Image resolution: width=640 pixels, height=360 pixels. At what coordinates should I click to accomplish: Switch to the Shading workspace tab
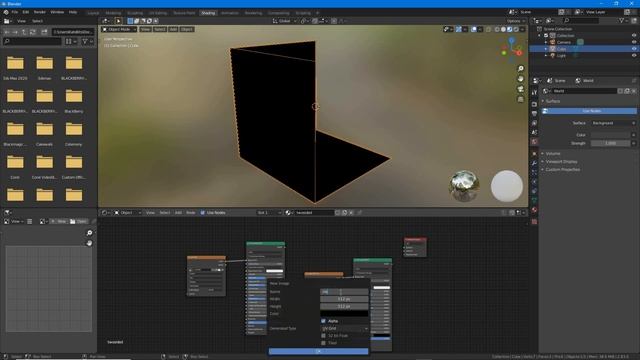point(208,13)
